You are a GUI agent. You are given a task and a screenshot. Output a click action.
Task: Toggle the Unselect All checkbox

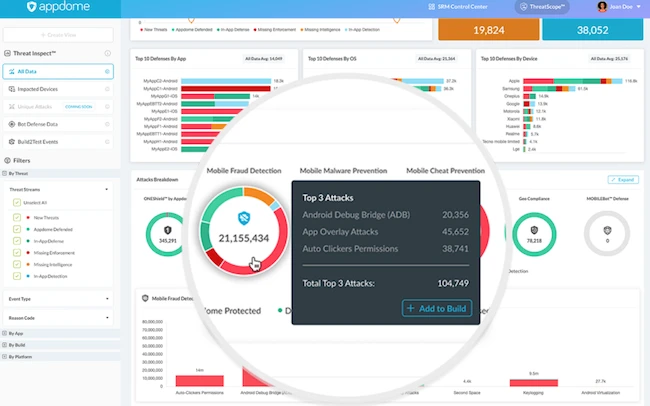[17, 202]
